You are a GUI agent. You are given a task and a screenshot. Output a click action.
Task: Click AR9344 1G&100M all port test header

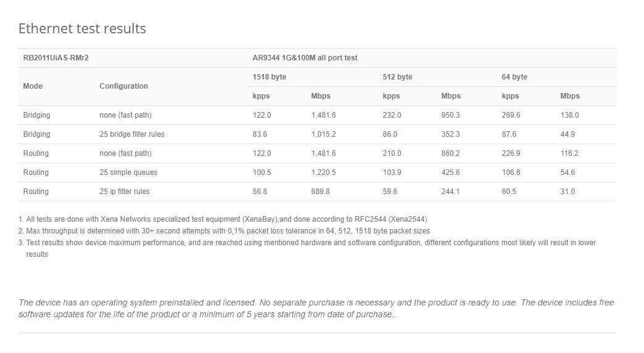tap(305, 58)
